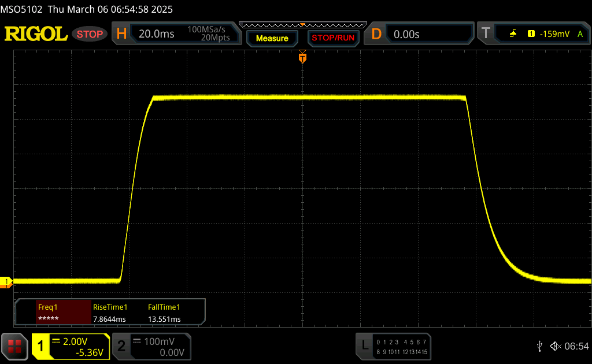Screen dimensions: 592x364
Task: Tap the RIGOL logo
Action: (x=36, y=34)
